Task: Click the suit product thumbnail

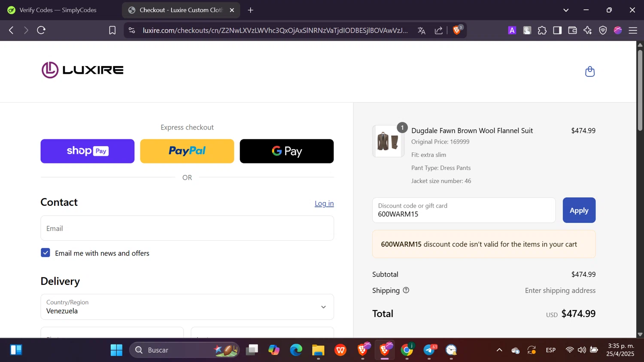Action: 388,141
